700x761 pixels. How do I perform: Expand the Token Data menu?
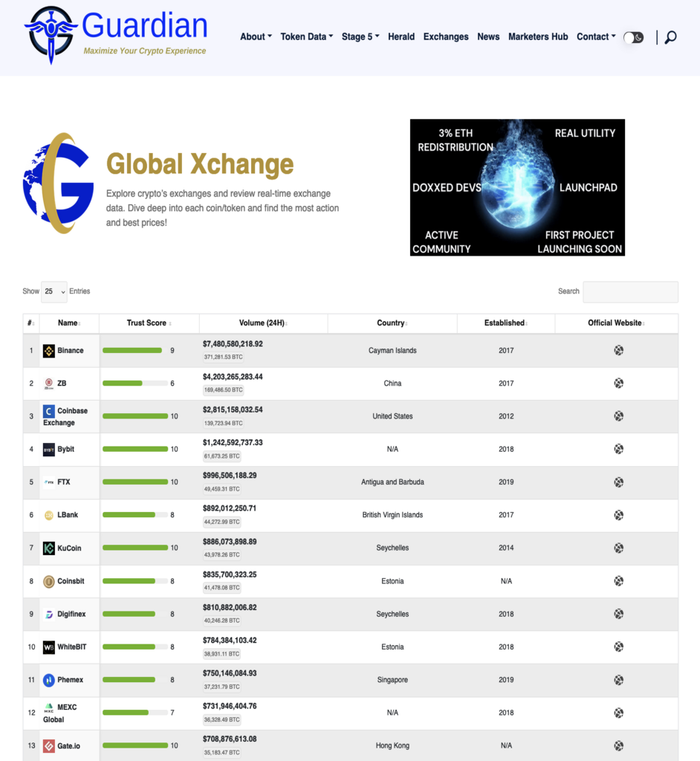coord(307,36)
